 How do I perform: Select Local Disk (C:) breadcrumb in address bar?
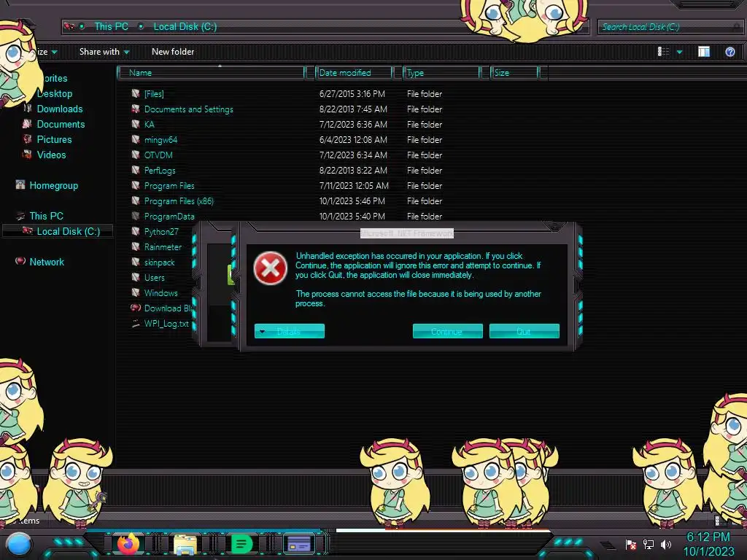(x=185, y=27)
